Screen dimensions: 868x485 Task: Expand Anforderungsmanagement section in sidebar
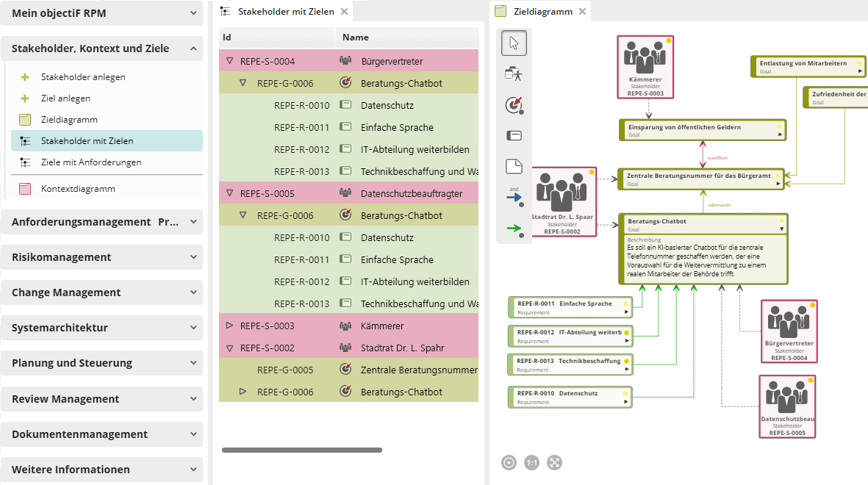point(193,221)
